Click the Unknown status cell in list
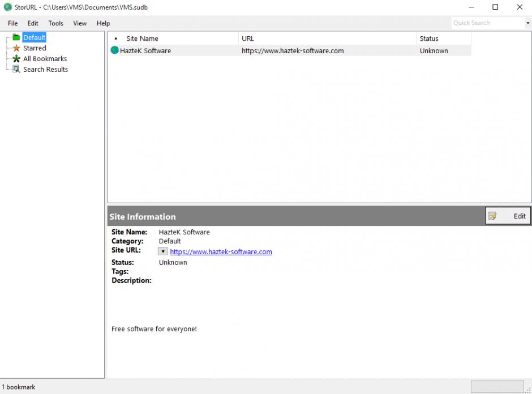Image resolution: width=532 pixels, height=394 pixels. coord(434,50)
